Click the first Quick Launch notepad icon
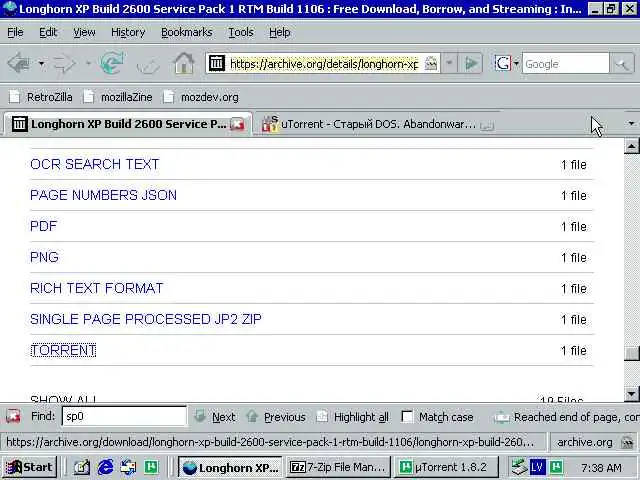The width and height of the screenshot is (640, 480). [82, 467]
